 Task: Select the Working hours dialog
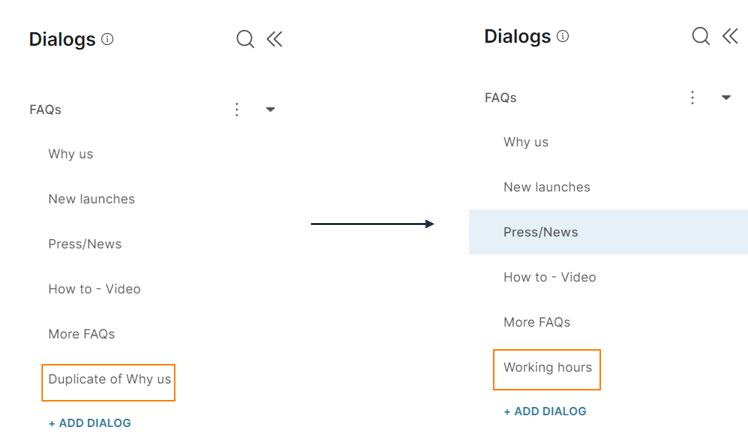coord(548,367)
